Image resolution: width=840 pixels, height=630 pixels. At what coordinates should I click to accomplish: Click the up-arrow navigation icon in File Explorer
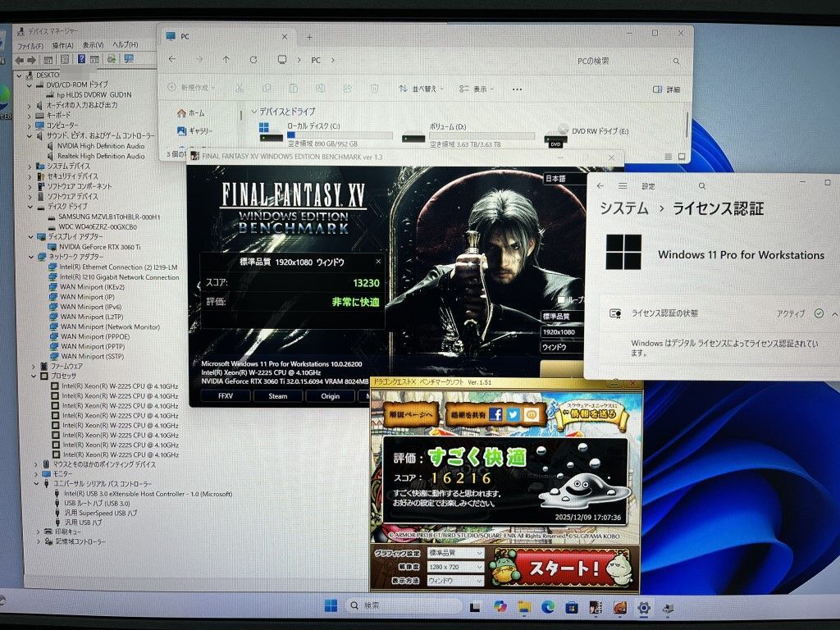pyautogui.click(x=226, y=60)
